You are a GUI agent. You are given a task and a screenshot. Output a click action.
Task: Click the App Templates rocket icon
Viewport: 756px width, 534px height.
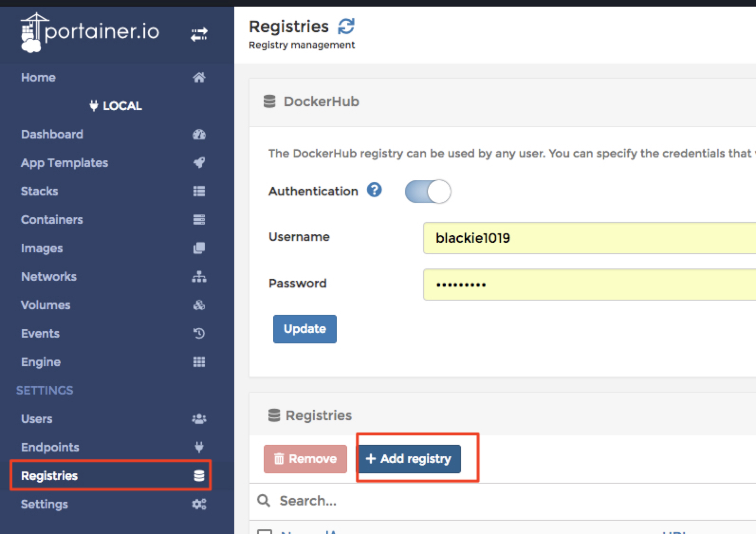coord(199,163)
